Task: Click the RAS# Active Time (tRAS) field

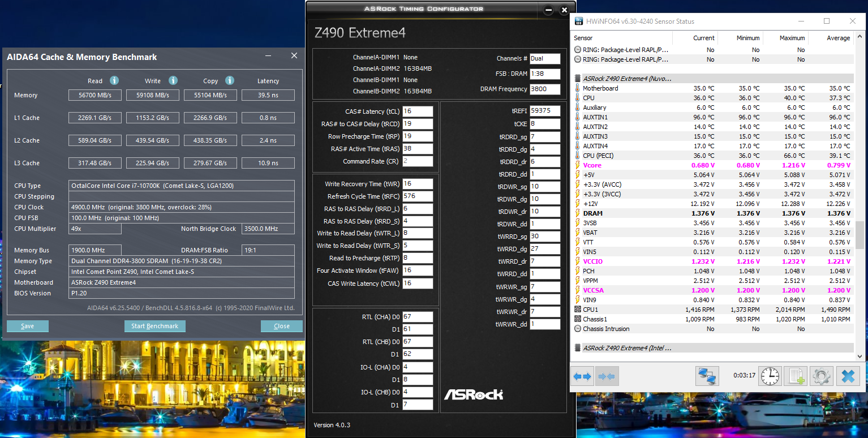Action: click(x=418, y=149)
